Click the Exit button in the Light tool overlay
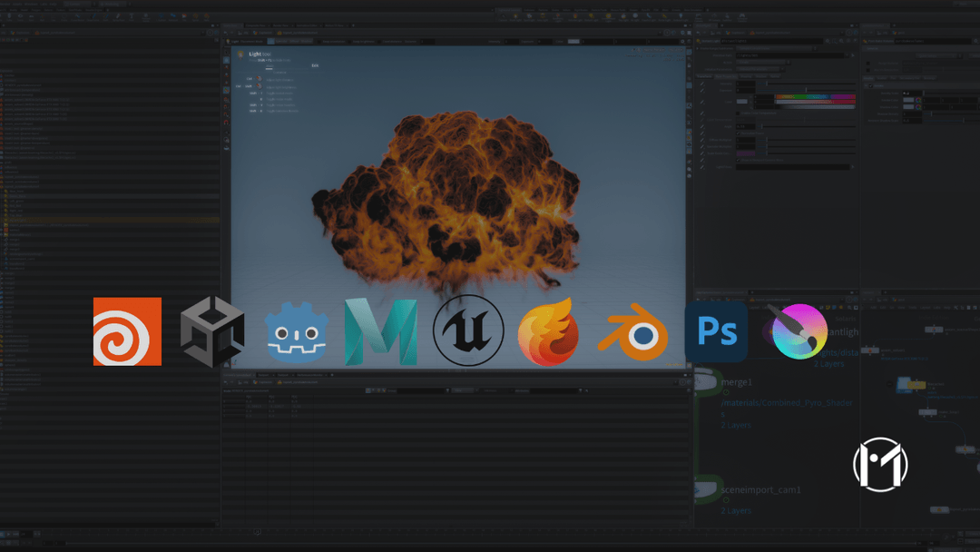 point(315,65)
